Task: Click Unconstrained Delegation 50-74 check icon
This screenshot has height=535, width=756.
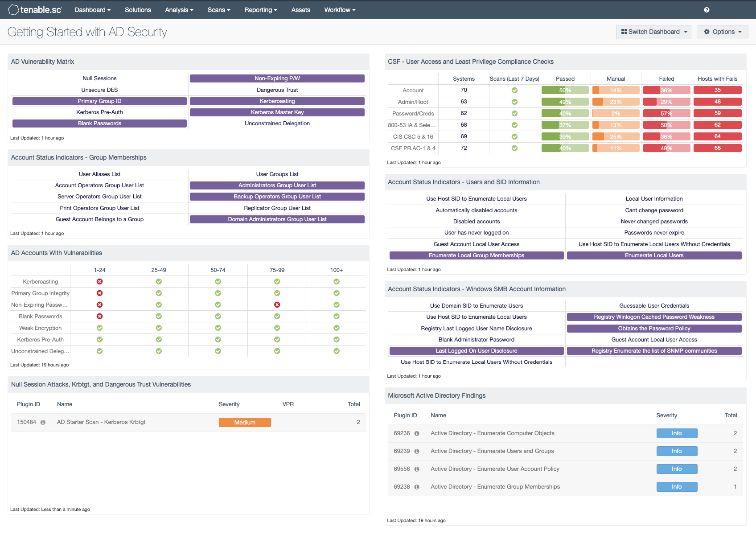Action: coord(218,351)
